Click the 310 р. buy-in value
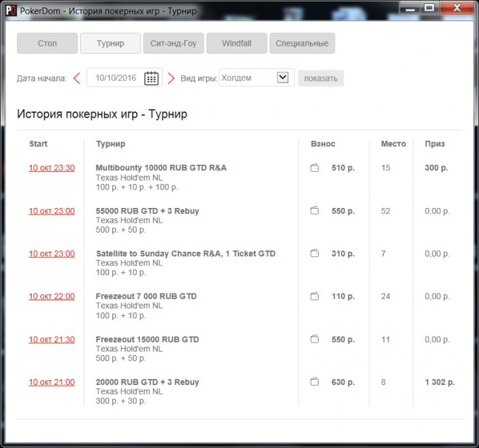This screenshot has width=479, height=448. (x=343, y=254)
